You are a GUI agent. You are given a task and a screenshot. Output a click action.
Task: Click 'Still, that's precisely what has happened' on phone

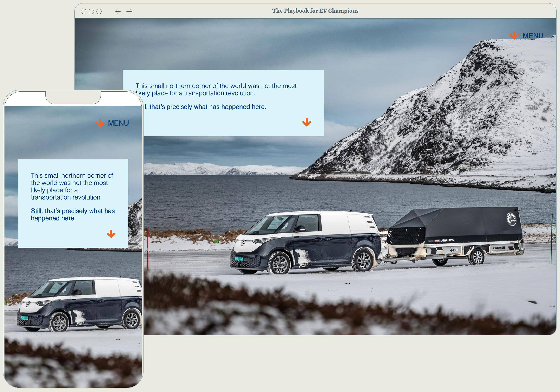[x=73, y=214]
